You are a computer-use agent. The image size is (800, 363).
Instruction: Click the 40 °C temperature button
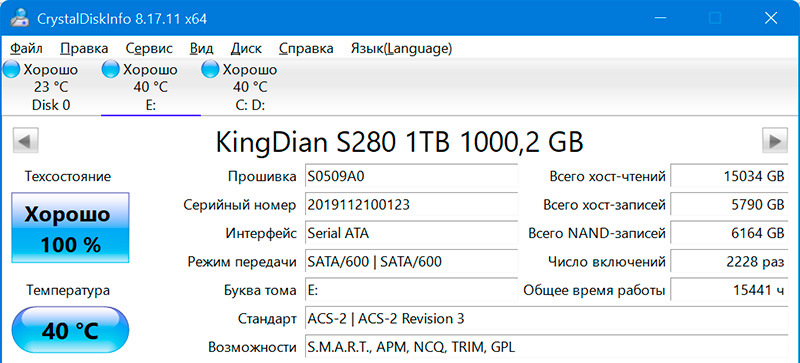70,330
